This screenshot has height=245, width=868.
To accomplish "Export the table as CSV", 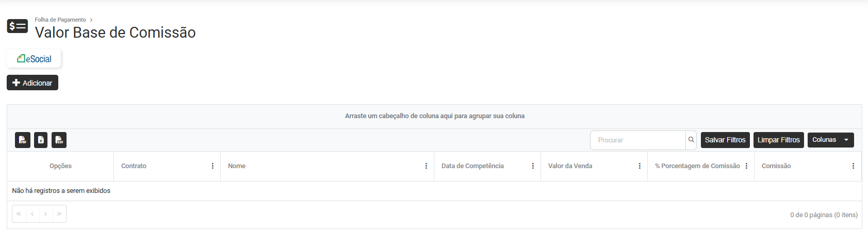I will click(59, 140).
